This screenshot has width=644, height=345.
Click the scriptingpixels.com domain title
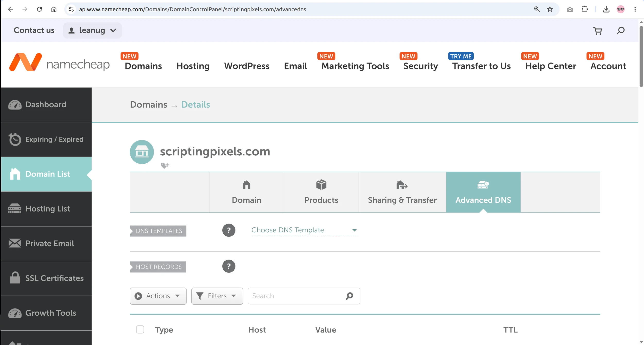point(215,151)
